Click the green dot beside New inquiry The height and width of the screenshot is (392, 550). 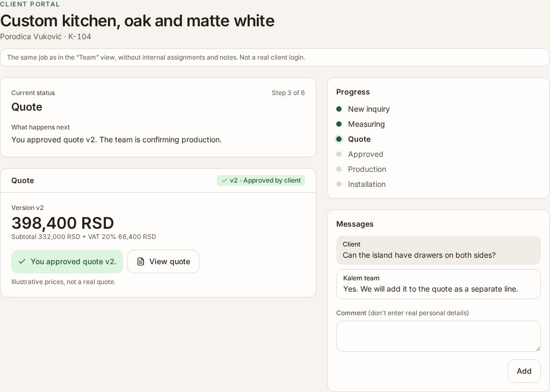click(339, 109)
